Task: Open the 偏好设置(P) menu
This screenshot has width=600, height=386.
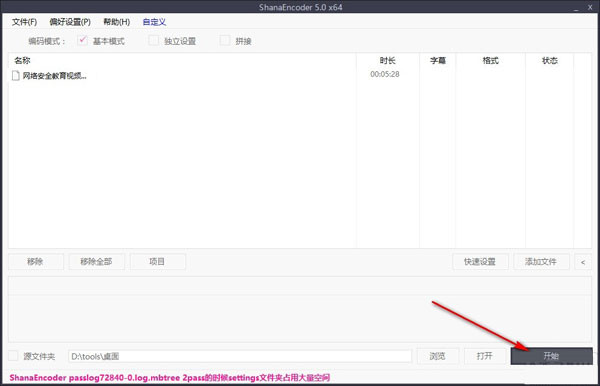Action: (70, 22)
